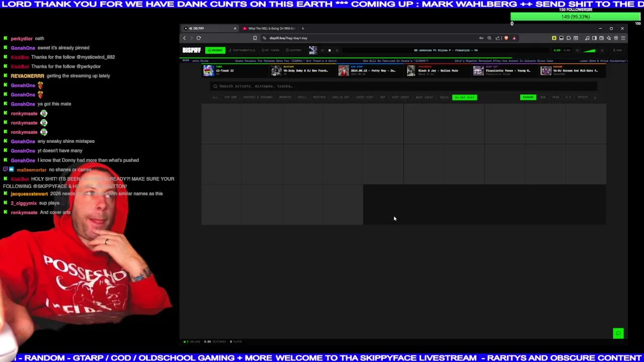Image resolution: width=644 pixels, height=362 pixels.
Task: Open the Instrumentals section
Action: click(242, 50)
